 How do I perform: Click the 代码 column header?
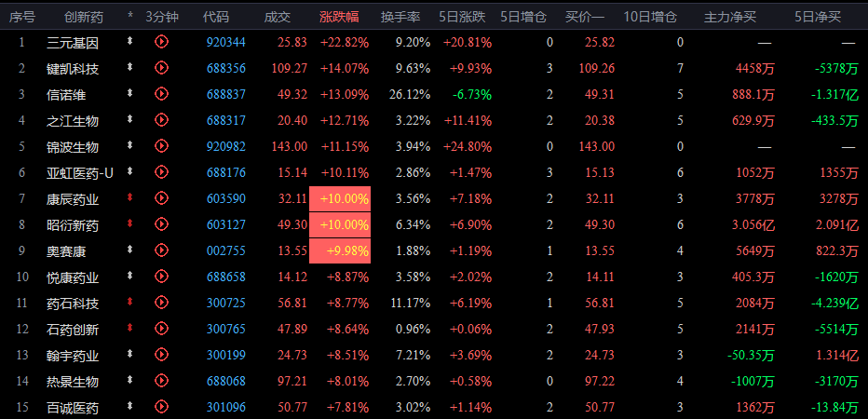tap(216, 17)
